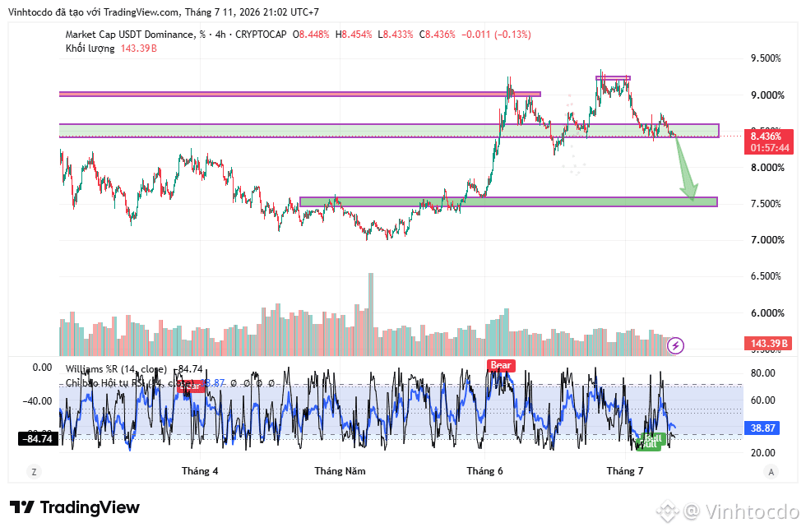The height and width of the screenshot is (532, 806).
Task: Click the 9.500% price scale label
Action: point(766,58)
